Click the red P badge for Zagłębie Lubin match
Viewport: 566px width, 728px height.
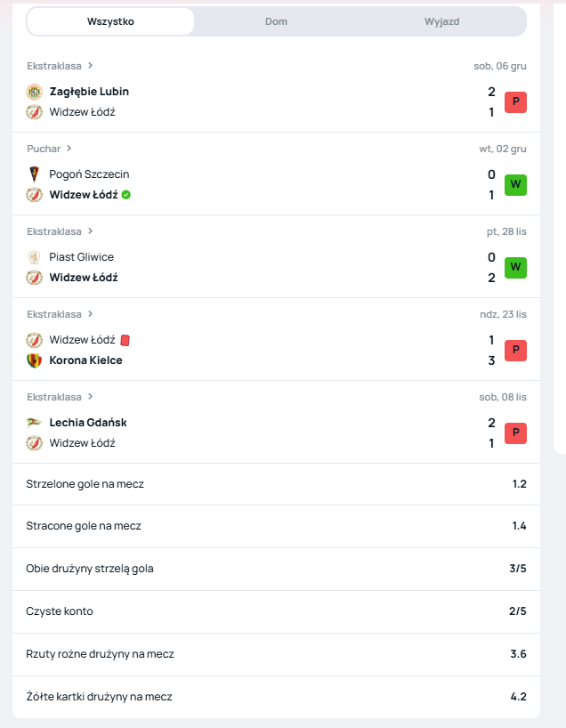(515, 102)
